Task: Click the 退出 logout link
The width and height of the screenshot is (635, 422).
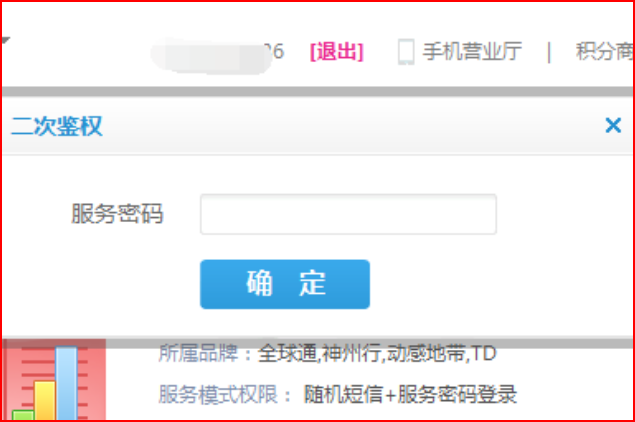Action: click(x=337, y=52)
